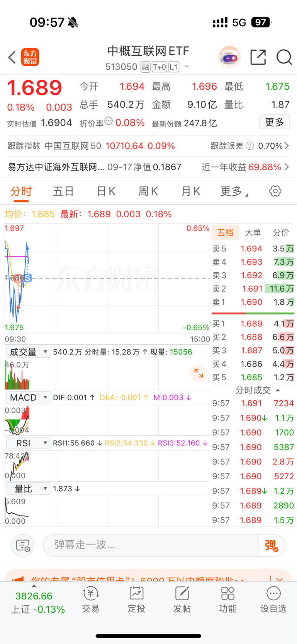297x644 pixels.
Task: Tap the 买1 1.689 quote row
Action: (253, 324)
